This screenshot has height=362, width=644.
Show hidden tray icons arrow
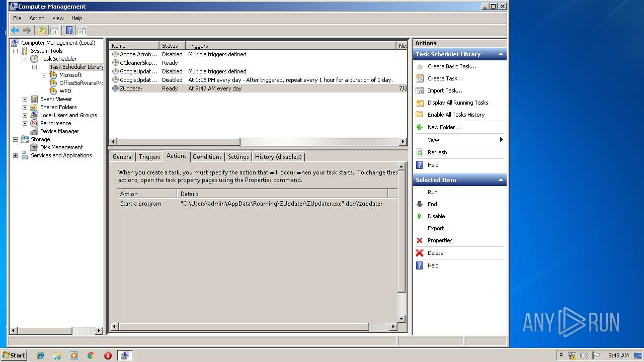pos(561,355)
